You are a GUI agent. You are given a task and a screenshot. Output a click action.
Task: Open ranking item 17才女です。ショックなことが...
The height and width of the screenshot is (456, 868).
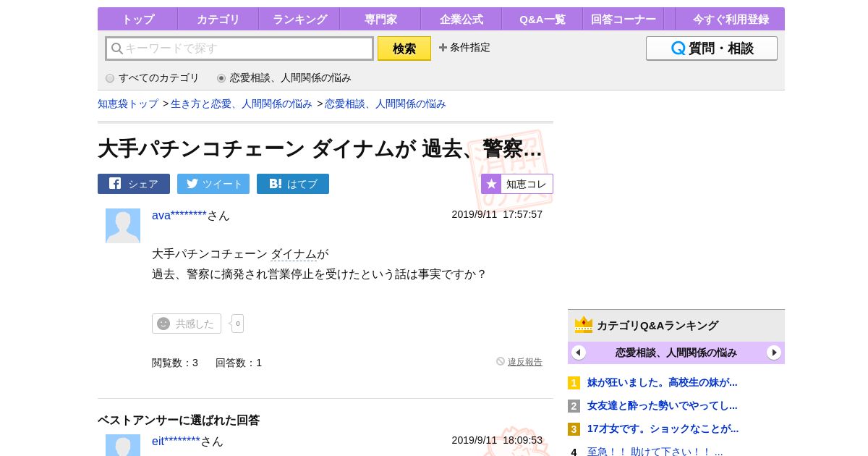tap(663, 428)
